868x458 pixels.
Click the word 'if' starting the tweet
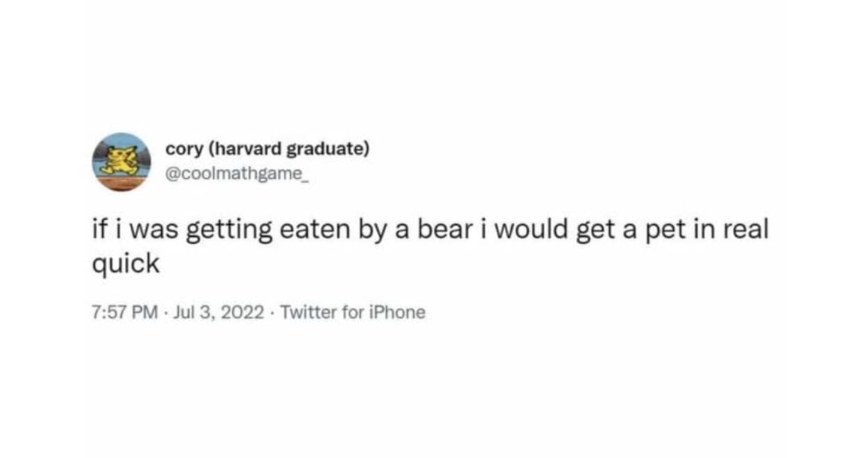point(99,230)
